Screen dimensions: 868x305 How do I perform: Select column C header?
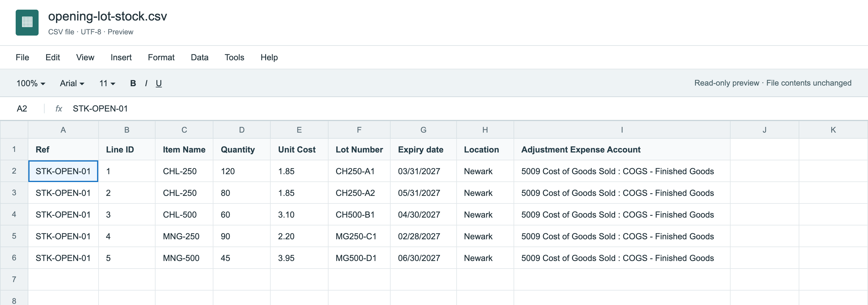[184, 130]
